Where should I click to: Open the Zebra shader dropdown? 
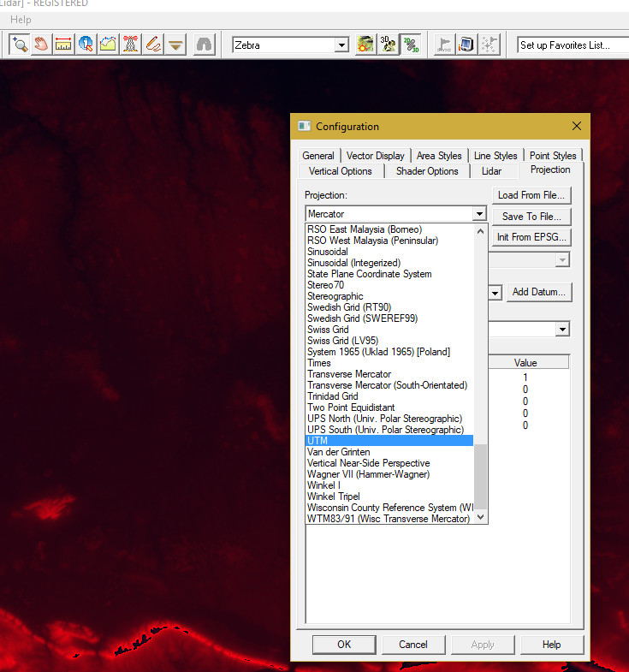point(341,45)
